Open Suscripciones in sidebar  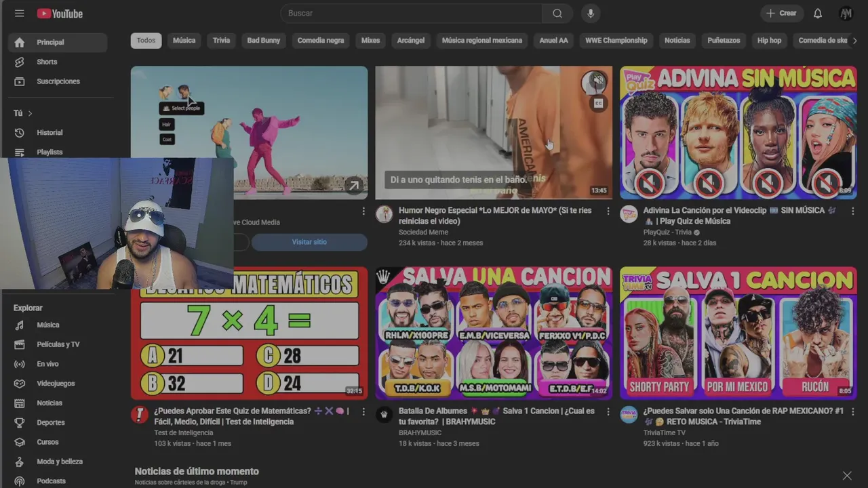click(58, 81)
